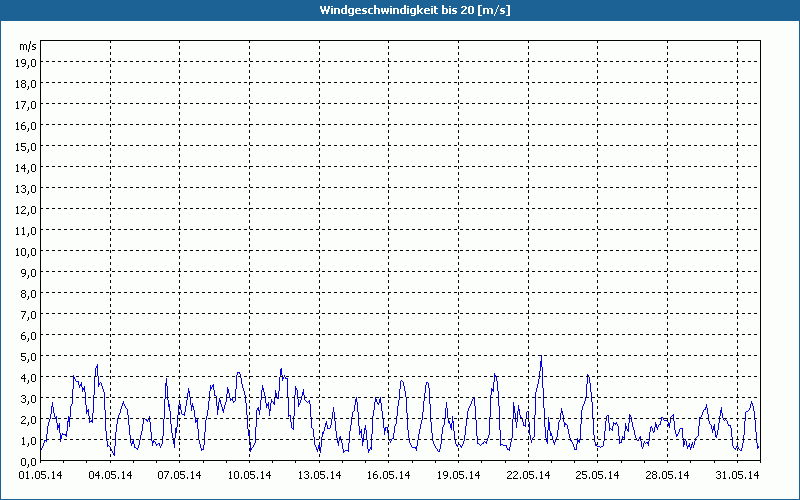Click the 6,0 y-axis label
800x500 pixels.
coord(28,336)
